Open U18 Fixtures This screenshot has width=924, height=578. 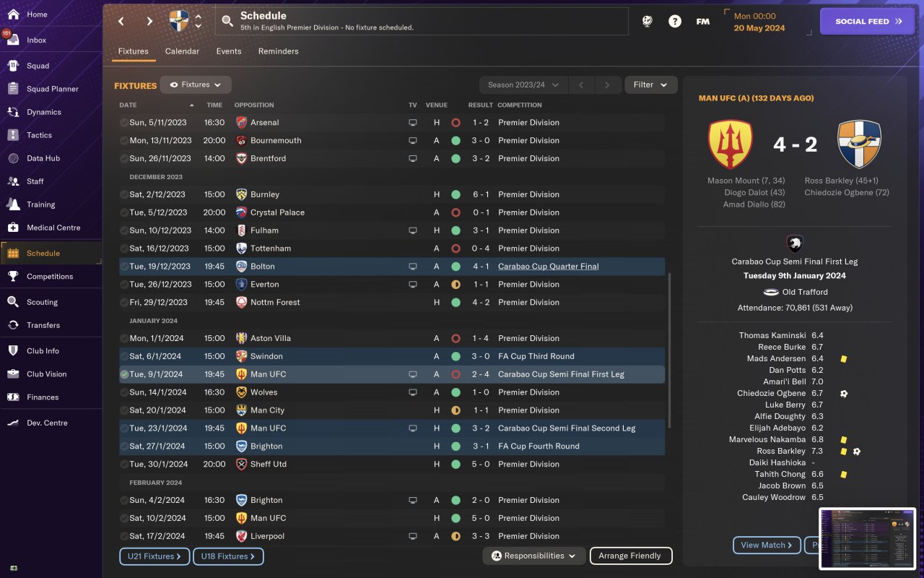(229, 556)
